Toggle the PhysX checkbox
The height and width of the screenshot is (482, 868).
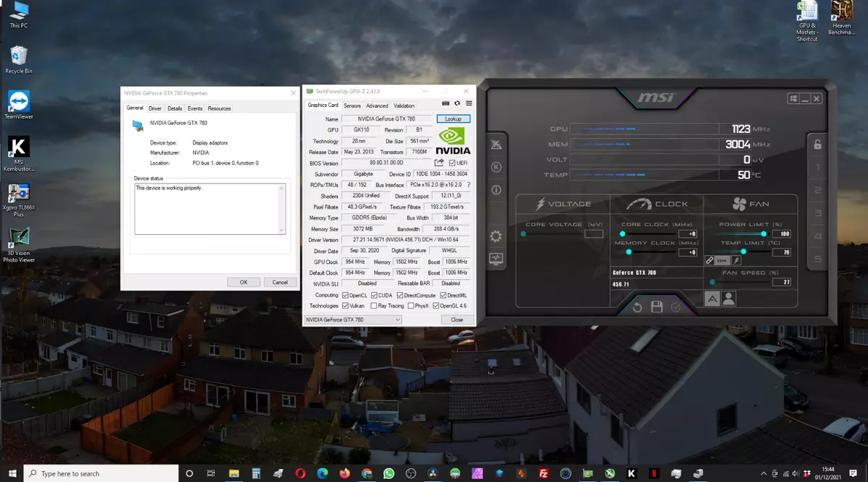click(x=410, y=306)
